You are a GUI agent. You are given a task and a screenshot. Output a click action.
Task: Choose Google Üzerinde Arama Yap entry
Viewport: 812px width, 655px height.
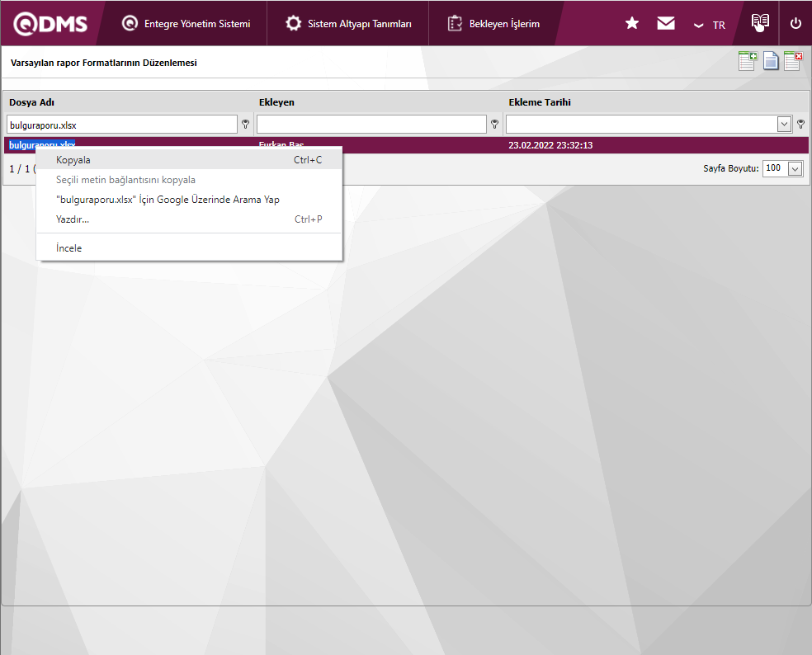[189, 200]
